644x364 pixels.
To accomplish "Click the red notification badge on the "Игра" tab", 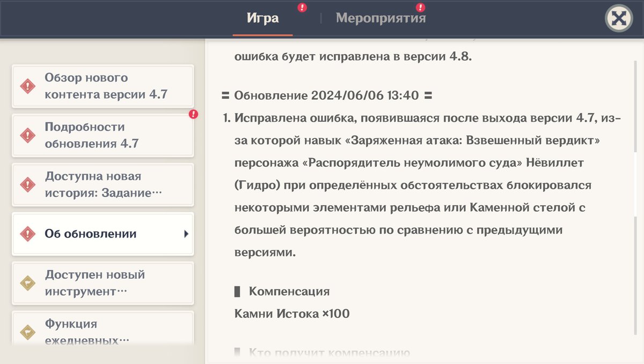I will [x=302, y=8].
